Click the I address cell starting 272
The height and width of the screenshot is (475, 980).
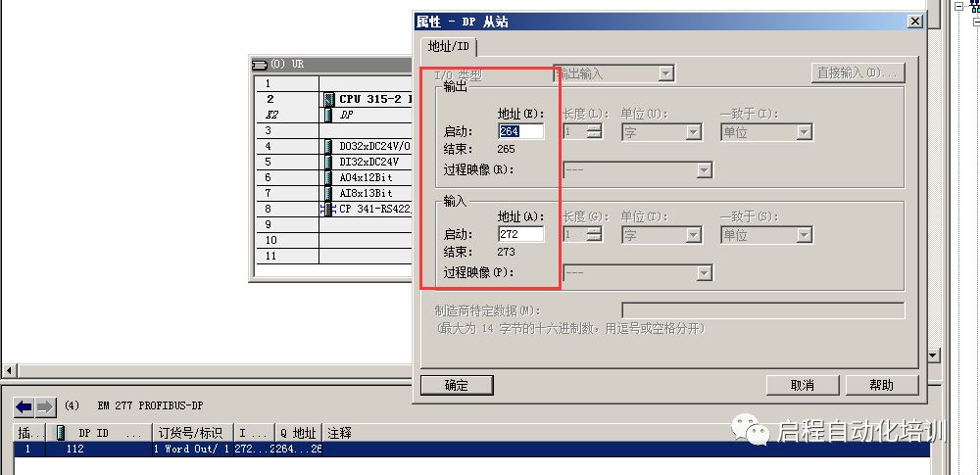click(x=255, y=449)
